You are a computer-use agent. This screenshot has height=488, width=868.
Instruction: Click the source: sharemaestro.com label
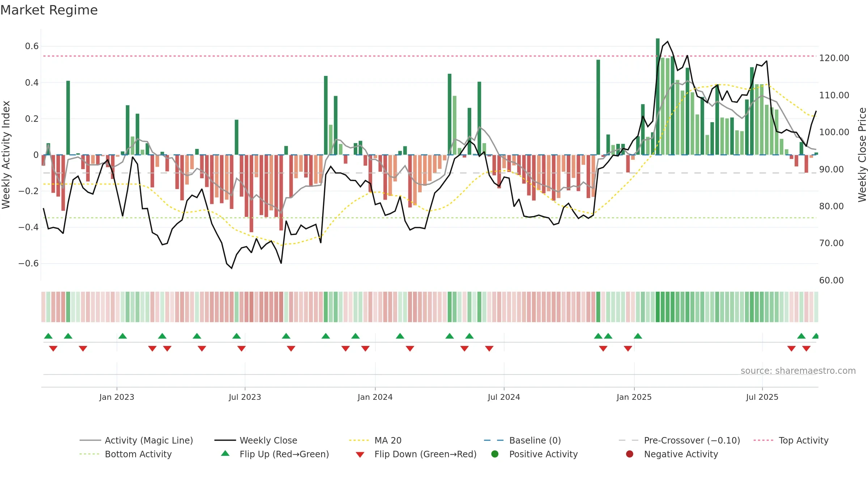tap(798, 371)
